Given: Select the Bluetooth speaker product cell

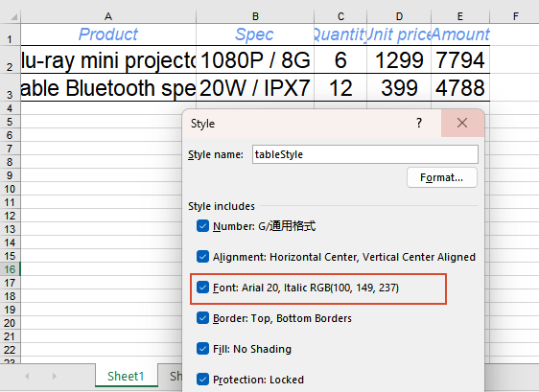Looking at the screenshot, I should pyautogui.click(x=108, y=88).
